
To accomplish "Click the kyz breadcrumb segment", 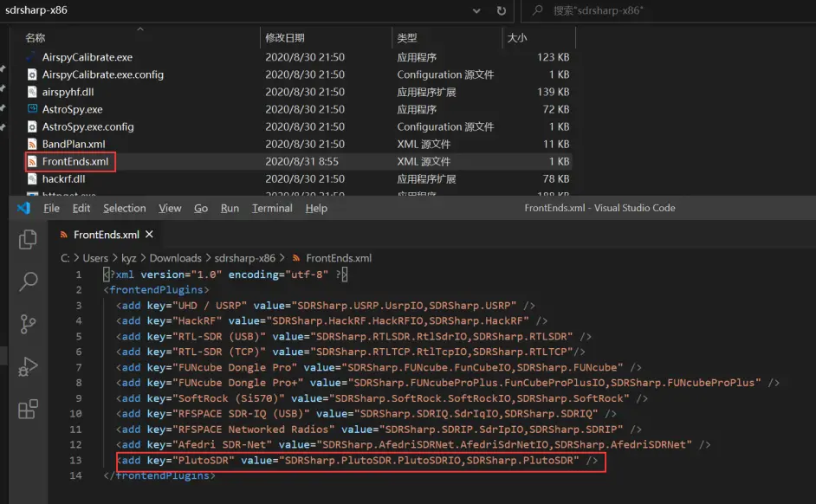I will pyautogui.click(x=129, y=258).
